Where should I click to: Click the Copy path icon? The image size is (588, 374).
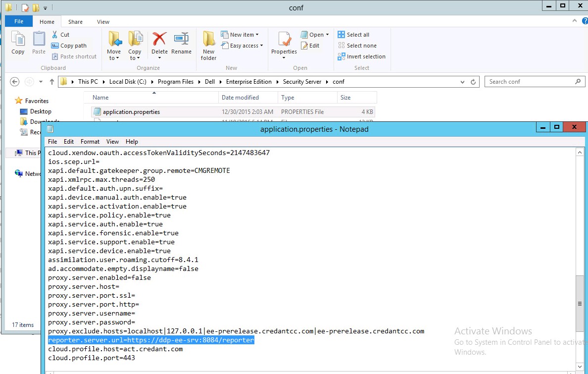(71, 45)
